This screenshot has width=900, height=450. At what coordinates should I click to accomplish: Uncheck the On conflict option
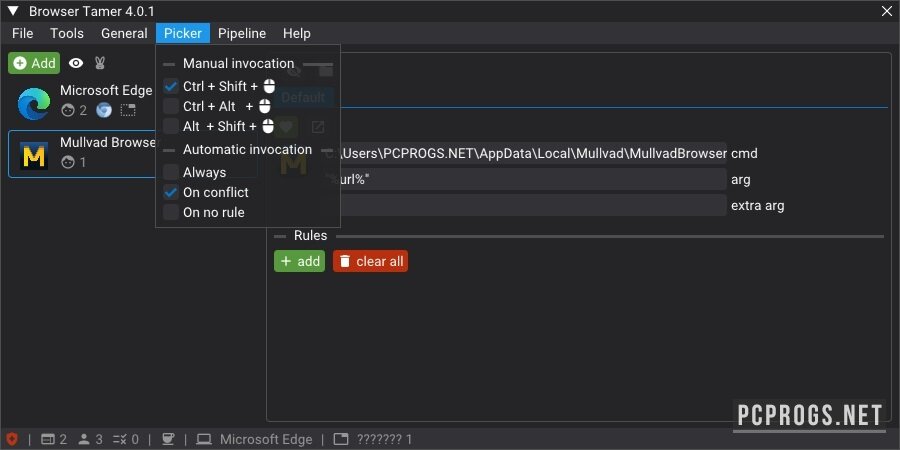click(171, 192)
